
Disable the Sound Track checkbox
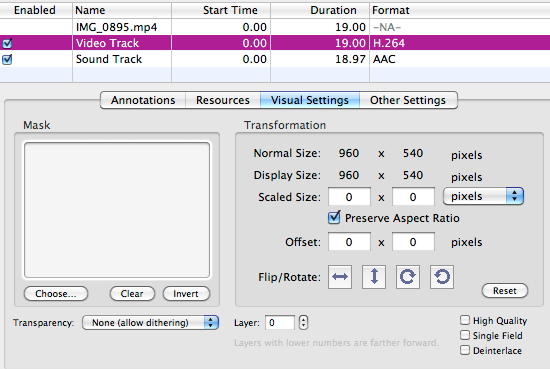[7, 59]
